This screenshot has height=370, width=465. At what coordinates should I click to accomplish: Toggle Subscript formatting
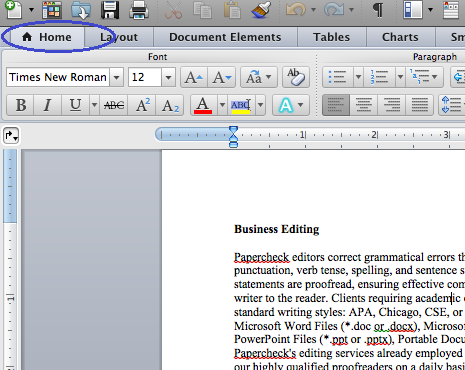[x=170, y=105]
